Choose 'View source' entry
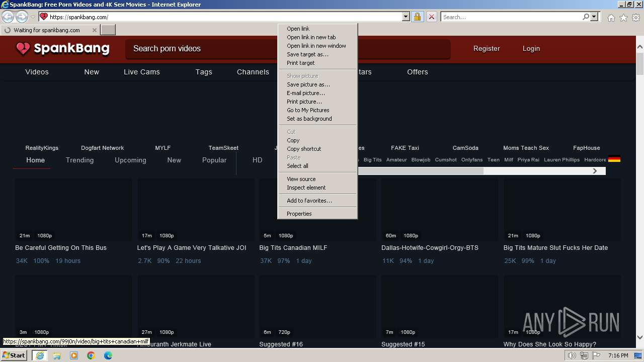 pyautogui.click(x=317, y=179)
